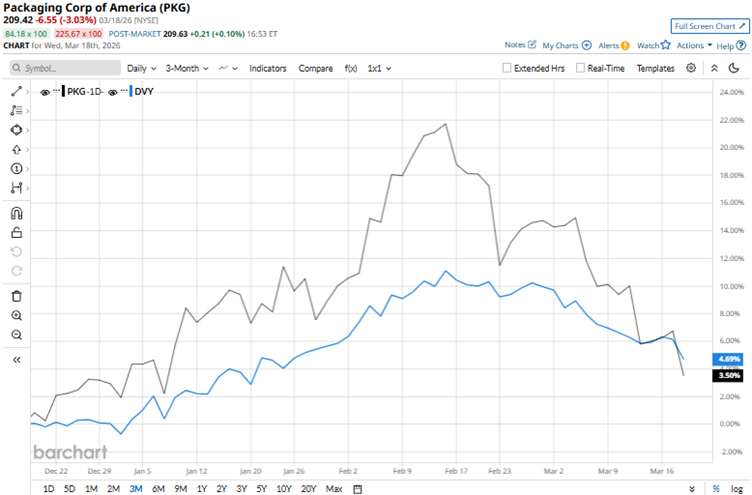This screenshot has width=752, height=495.
Task: Open the 3-Month period dropdown
Action: 187,69
